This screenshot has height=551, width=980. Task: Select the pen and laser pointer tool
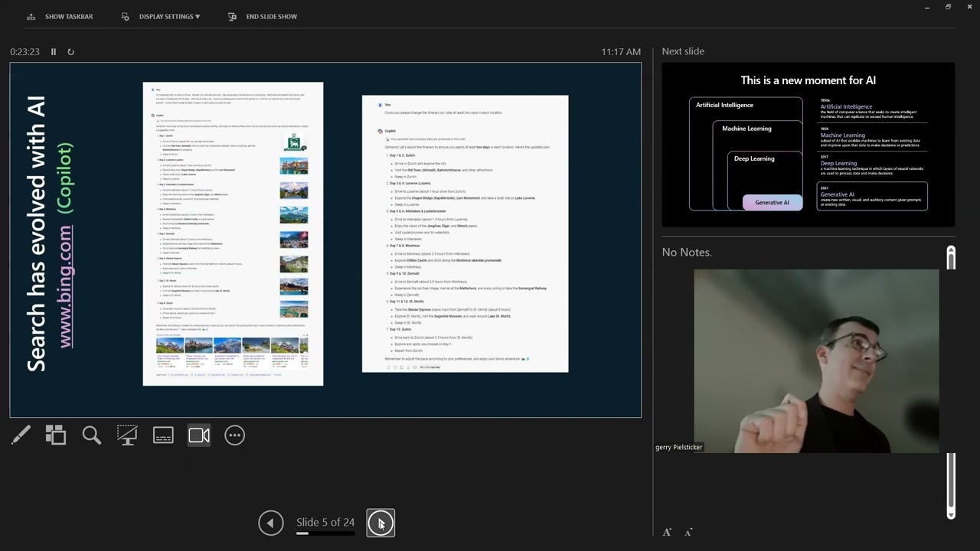tap(21, 435)
